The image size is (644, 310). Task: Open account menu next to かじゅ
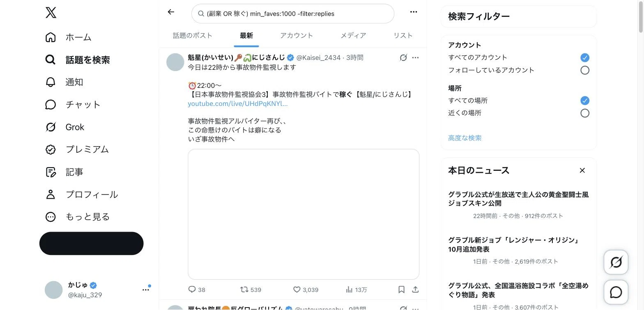click(146, 290)
